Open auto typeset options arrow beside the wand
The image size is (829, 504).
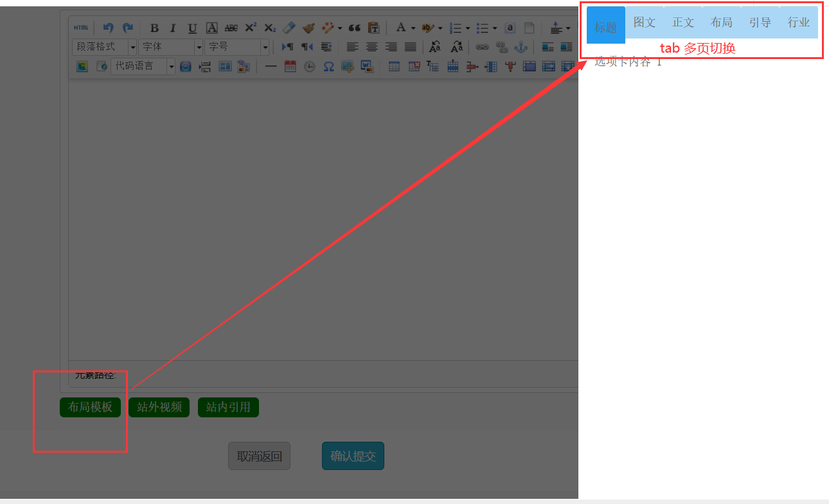pyautogui.click(x=340, y=28)
